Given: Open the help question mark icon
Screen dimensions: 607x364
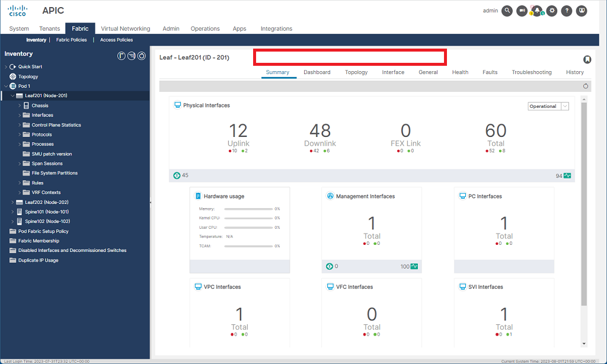Looking at the screenshot, I should pos(567,11).
